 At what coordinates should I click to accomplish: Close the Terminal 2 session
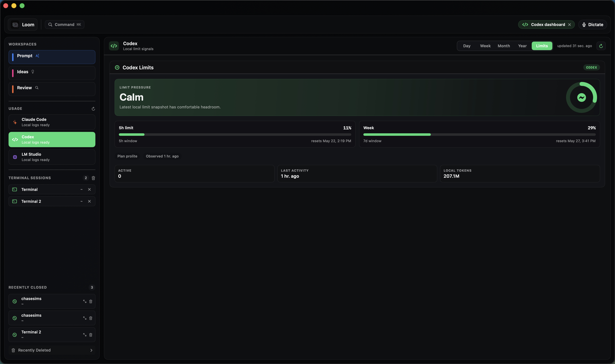click(89, 201)
